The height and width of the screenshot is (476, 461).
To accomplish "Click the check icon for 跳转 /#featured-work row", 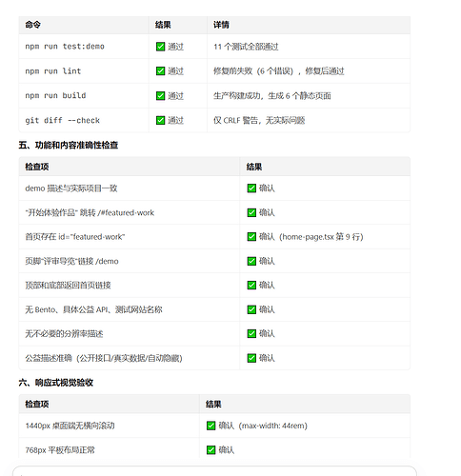I will point(251,212).
